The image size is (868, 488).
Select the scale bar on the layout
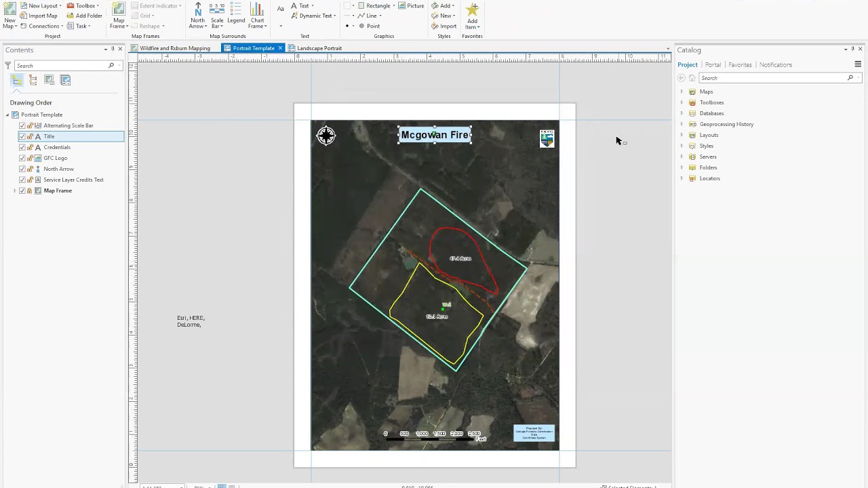(435, 436)
